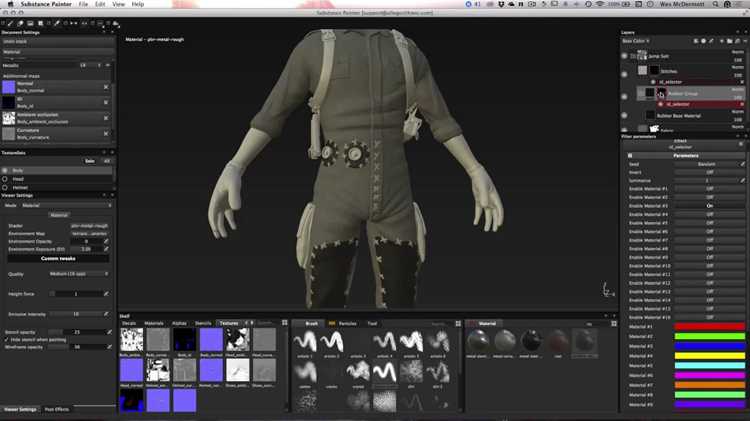750x421 pixels.
Task: Hide the Jump Suit layer visibility
Action: tap(624, 56)
